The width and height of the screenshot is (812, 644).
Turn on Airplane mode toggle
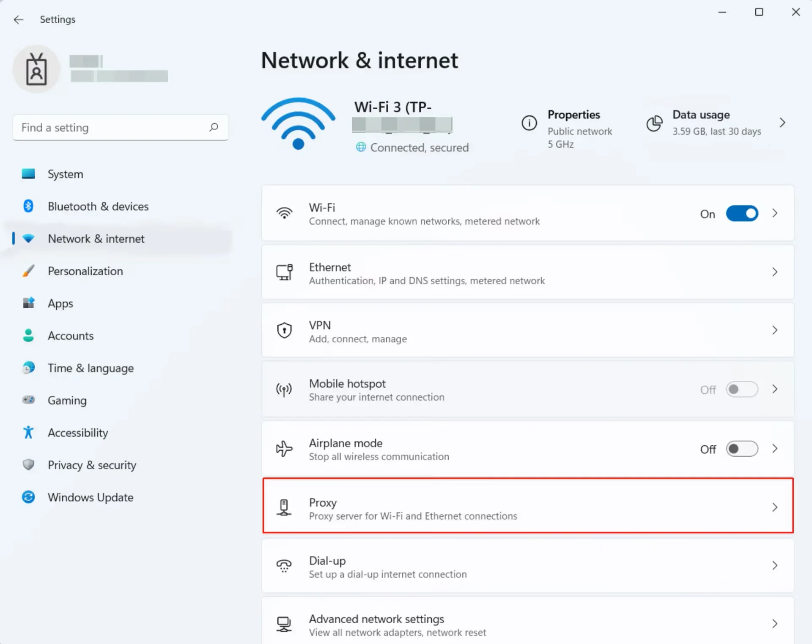(742, 449)
